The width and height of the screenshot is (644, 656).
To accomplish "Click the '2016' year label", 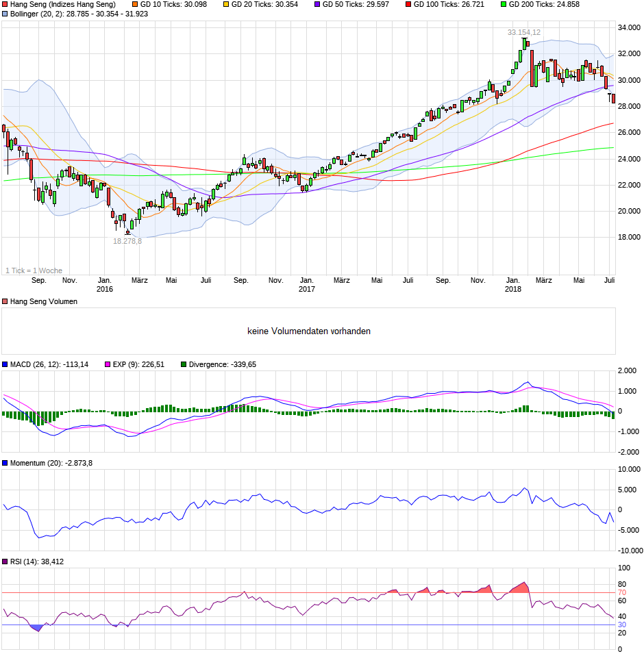I will pos(105,289).
